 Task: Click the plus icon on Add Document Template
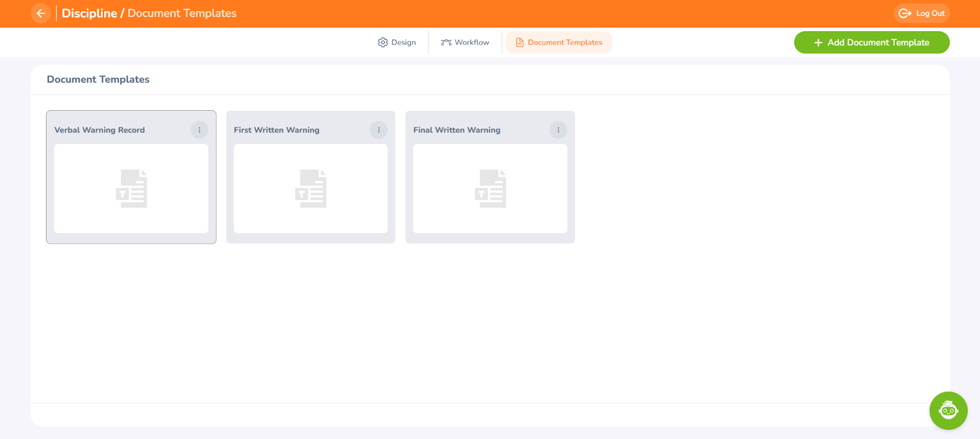[818, 42]
